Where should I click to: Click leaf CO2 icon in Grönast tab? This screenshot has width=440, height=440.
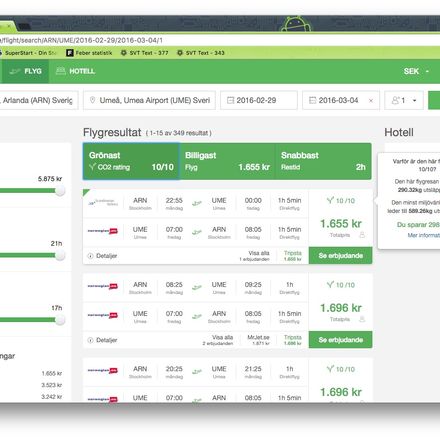pyautogui.click(x=92, y=167)
